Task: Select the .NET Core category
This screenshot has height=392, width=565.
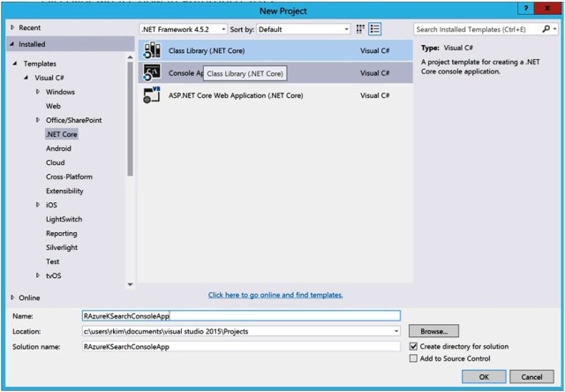Action: pos(62,134)
